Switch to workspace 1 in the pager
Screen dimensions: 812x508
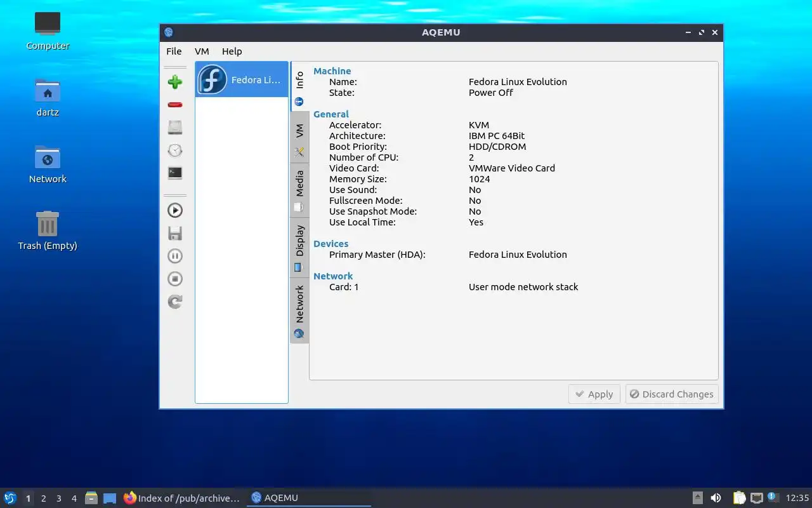28,498
